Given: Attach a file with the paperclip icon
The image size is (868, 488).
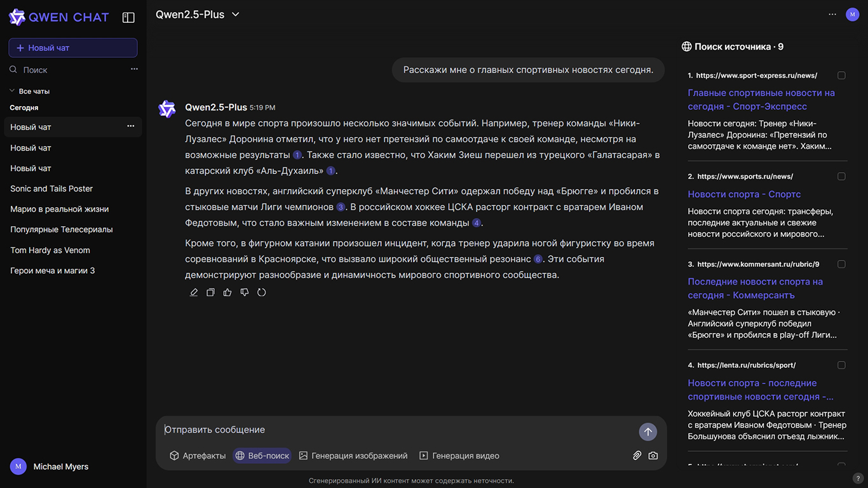Looking at the screenshot, I should (637, 456).
